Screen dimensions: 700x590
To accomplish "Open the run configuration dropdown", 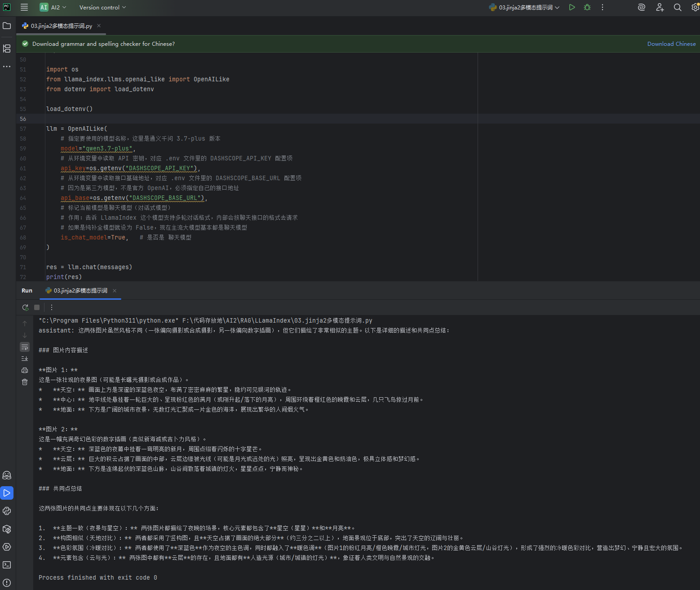I will pyautogui.click(x=524, y=7).
